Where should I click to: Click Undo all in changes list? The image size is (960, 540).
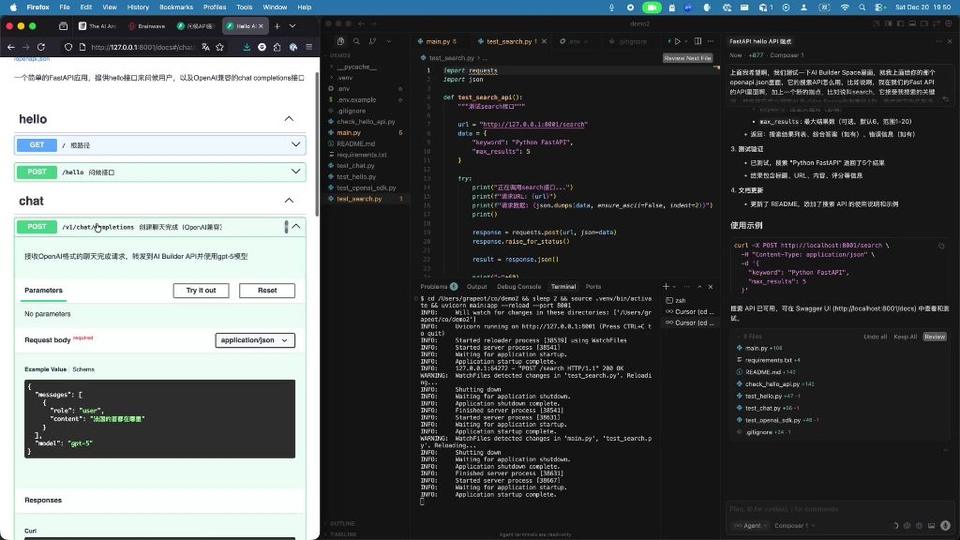pyautogui.click(x=875, y=337)
